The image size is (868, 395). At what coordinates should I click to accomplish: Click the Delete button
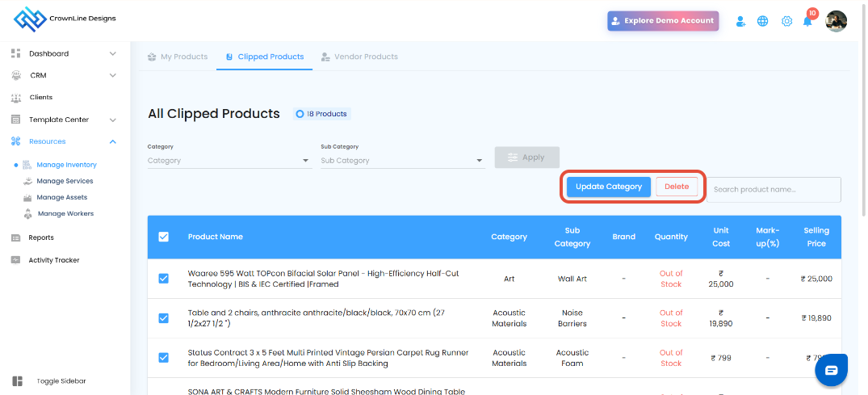677,187
